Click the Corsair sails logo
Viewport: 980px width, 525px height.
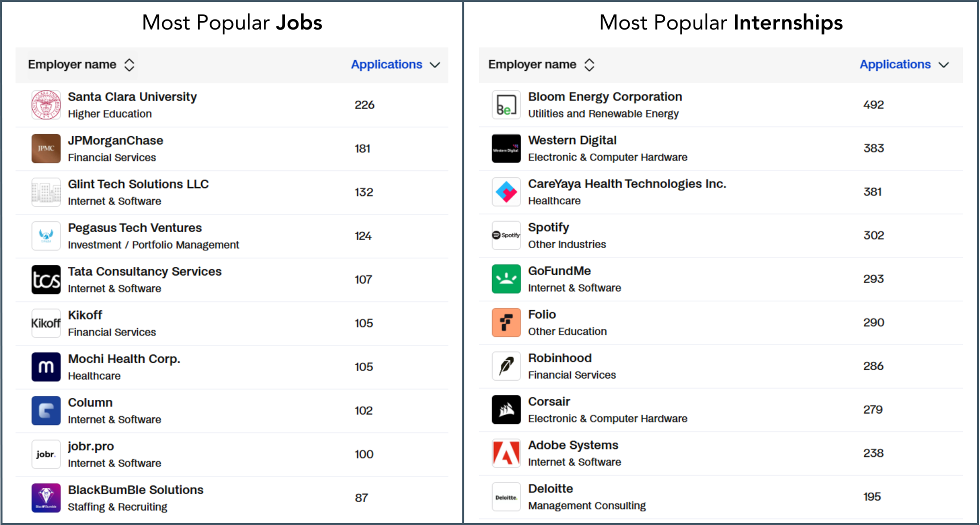tap(506, 409)
